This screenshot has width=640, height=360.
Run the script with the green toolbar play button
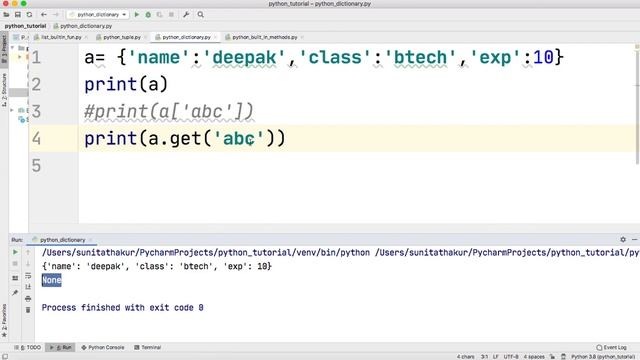[x=137, y=15]
